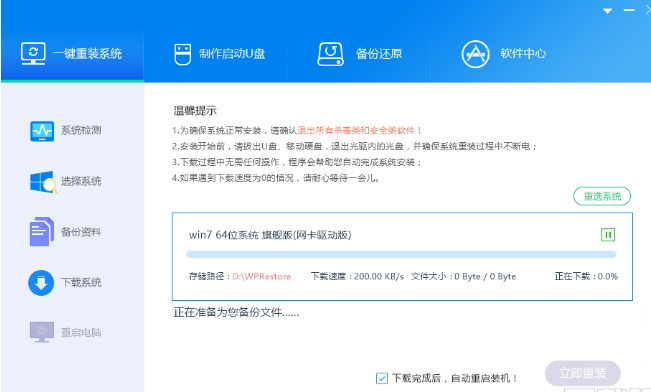Toggle auto-restart after download checkbox
651x392 pixels.
coord(382,378)
